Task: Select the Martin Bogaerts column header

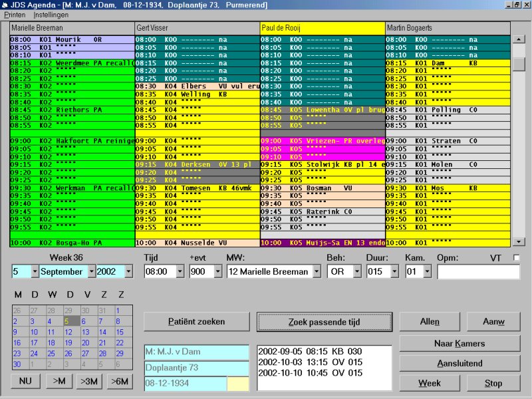Action: pyautogui.click(x=448, y=28)
